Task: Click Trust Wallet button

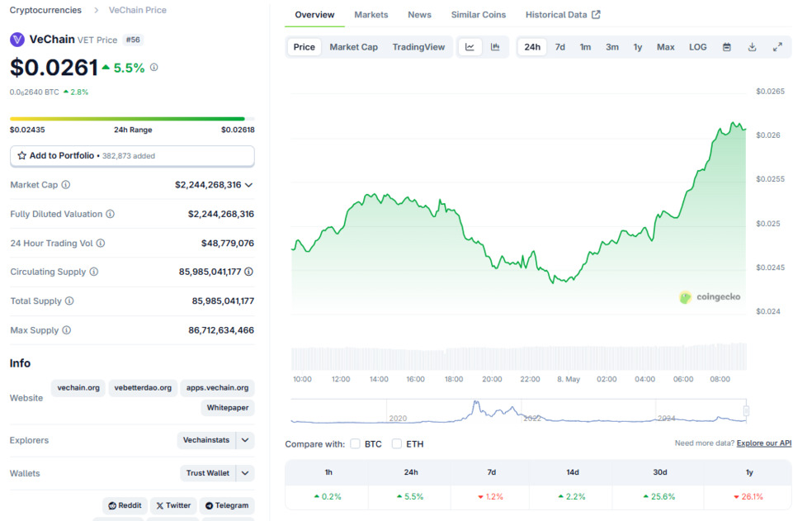Action: tap(208, 473)
